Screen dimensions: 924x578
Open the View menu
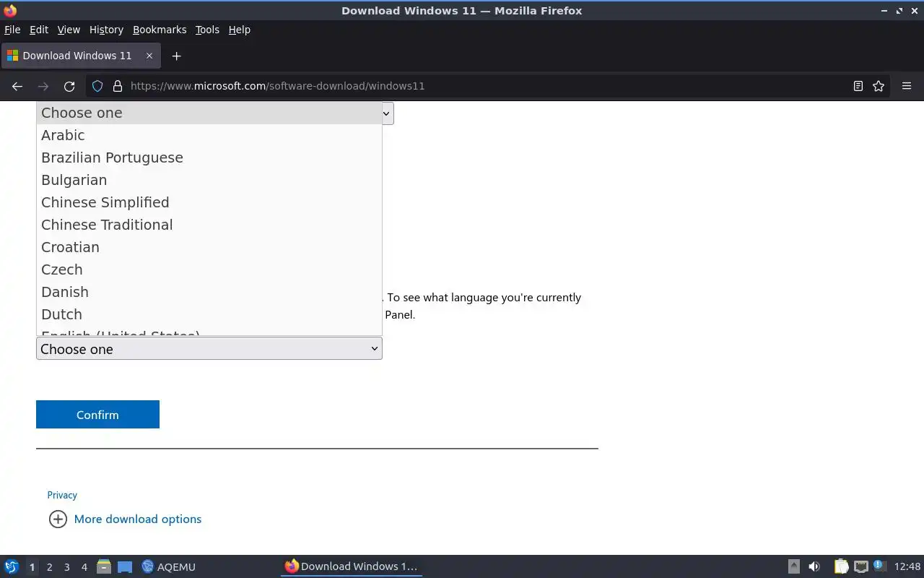[x=69, y=30]
